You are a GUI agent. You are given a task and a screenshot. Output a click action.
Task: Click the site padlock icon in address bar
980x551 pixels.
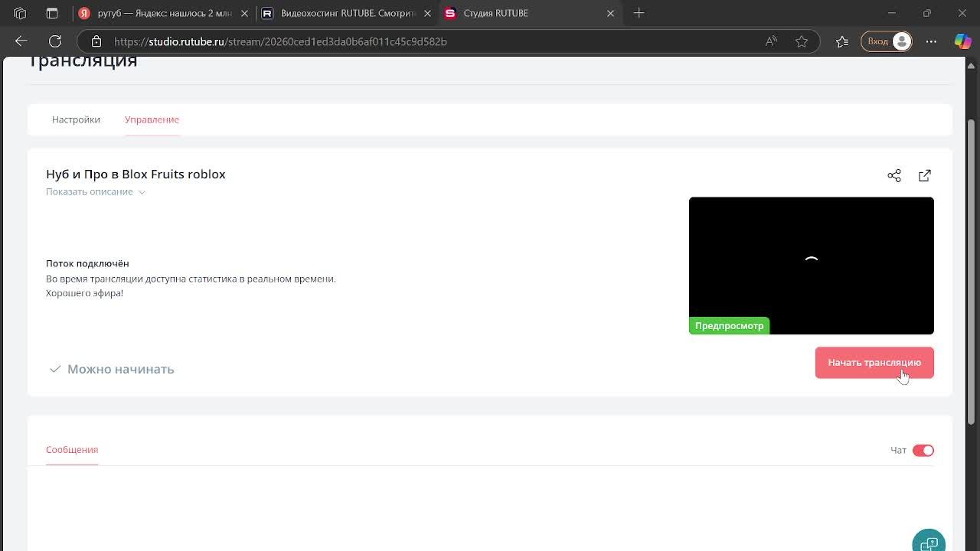(96, 41)
